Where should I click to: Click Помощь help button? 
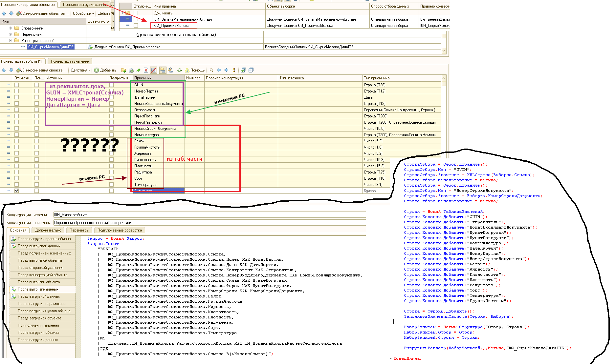coord(195,70)
